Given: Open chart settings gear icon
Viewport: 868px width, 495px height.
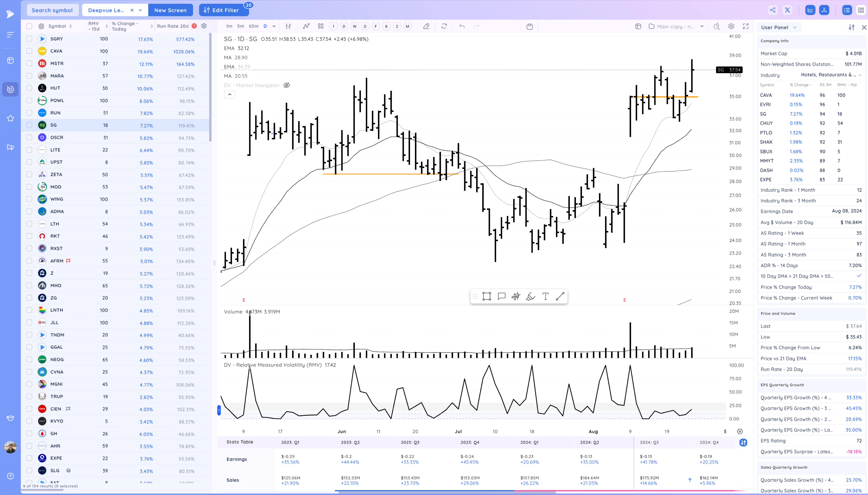Looking at the screenshot, I should tap(731, 26).
